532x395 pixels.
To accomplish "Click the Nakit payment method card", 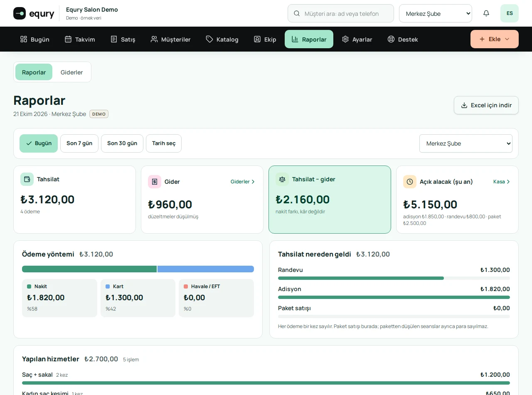I will 59,298.
